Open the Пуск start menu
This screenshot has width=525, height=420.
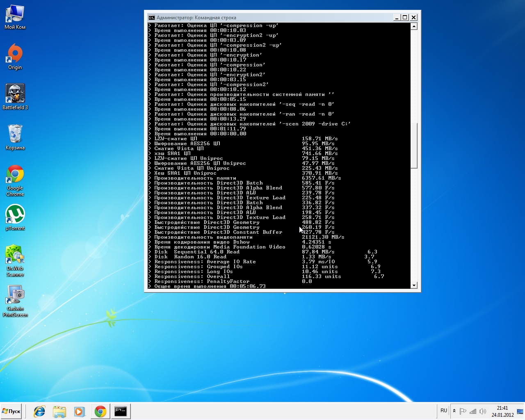[11, 411]
